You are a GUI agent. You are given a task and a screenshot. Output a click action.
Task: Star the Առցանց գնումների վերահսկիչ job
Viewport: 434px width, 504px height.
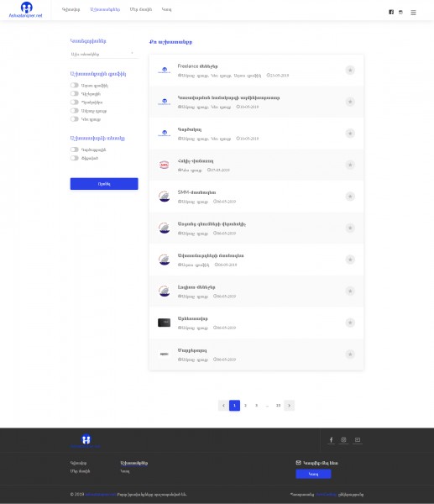point(350,228)
